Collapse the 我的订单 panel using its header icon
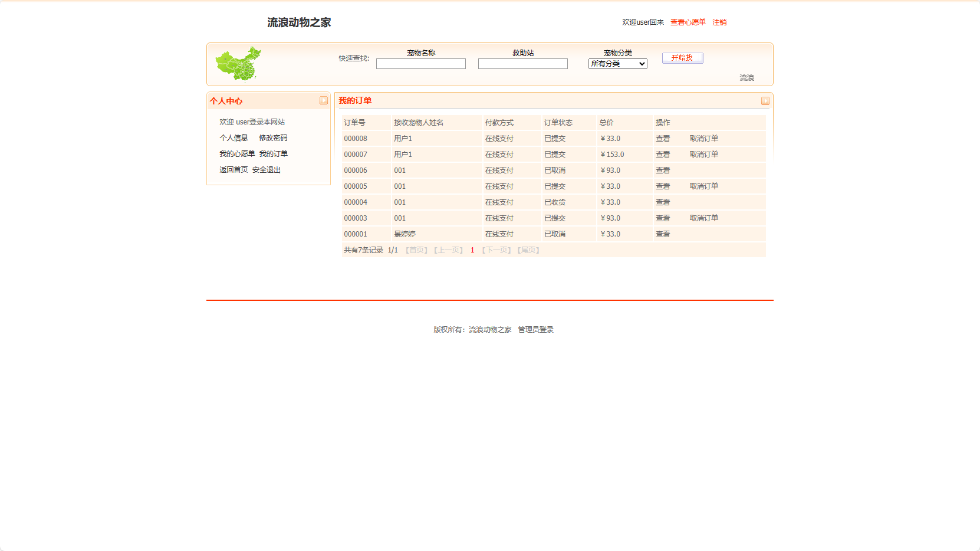The width and height of the screenshot is (980, 551). [x=765, y=100]
